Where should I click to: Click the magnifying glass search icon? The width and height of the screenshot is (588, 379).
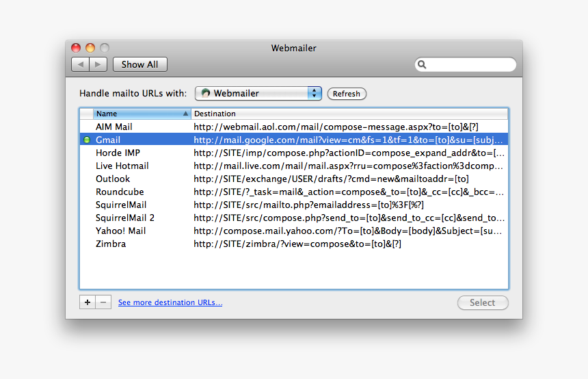click(x=422, y=64)
